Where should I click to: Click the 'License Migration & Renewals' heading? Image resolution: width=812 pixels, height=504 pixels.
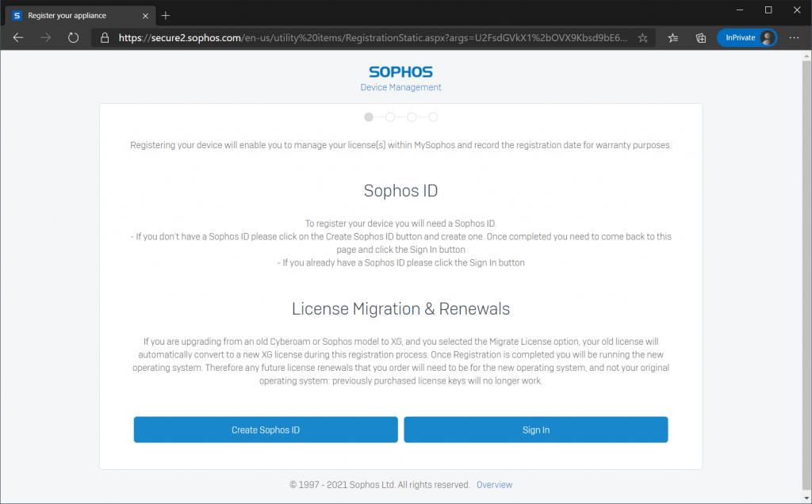tap(400, 309)
